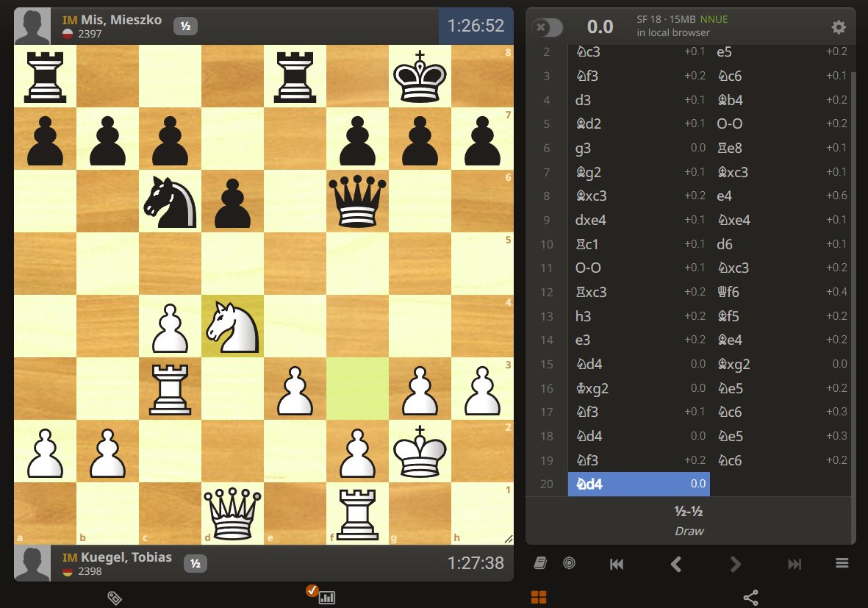
Task: Select black move Qf6
Action: 781,292
